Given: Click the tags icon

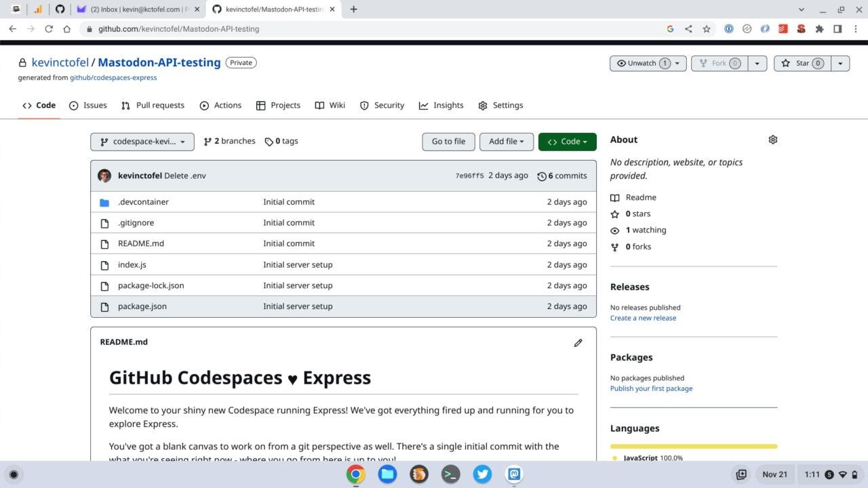Looking at the screenshot, I should tap(269, 142).
